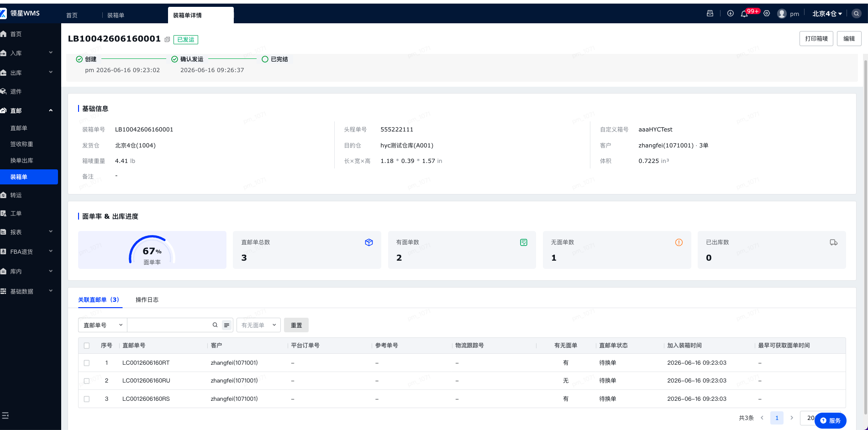Copy packing list number LB10042606160001
This screenshot has width=868, height=430.
click(167, 40)
